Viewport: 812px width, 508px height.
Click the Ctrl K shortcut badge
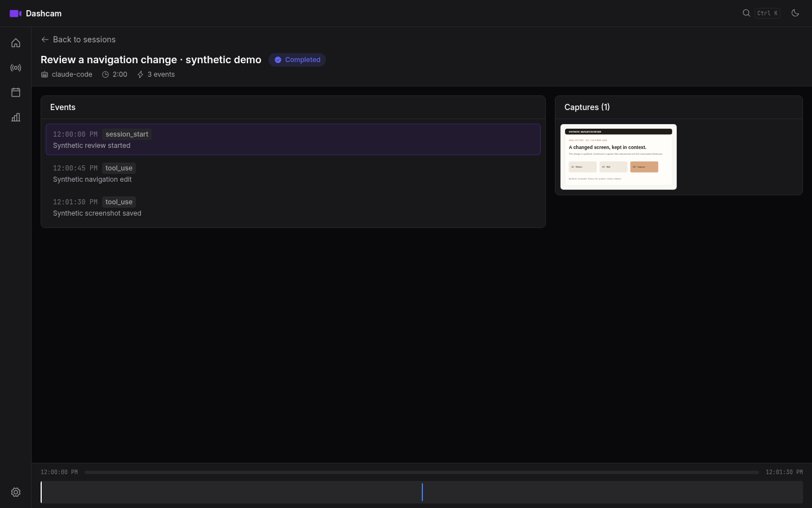[x=767, y=13]
